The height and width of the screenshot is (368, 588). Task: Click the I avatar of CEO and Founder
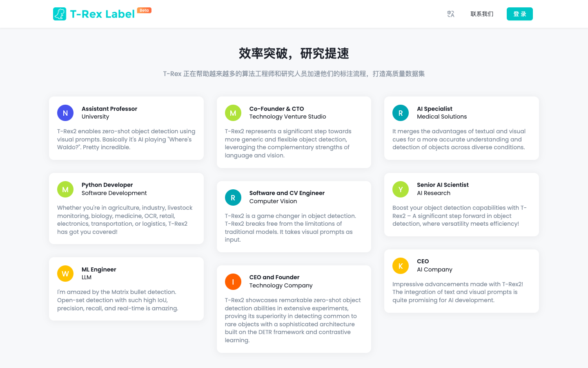coord(233,282)
